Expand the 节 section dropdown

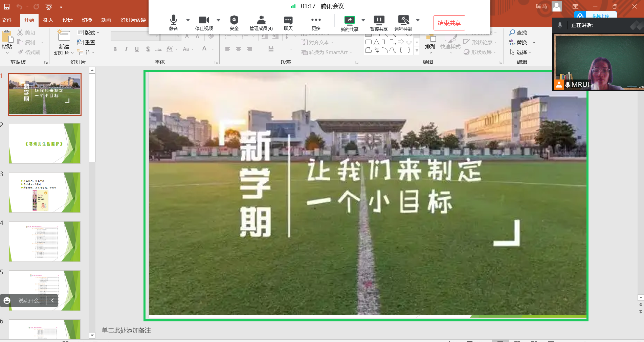click(x=86, y=52)
